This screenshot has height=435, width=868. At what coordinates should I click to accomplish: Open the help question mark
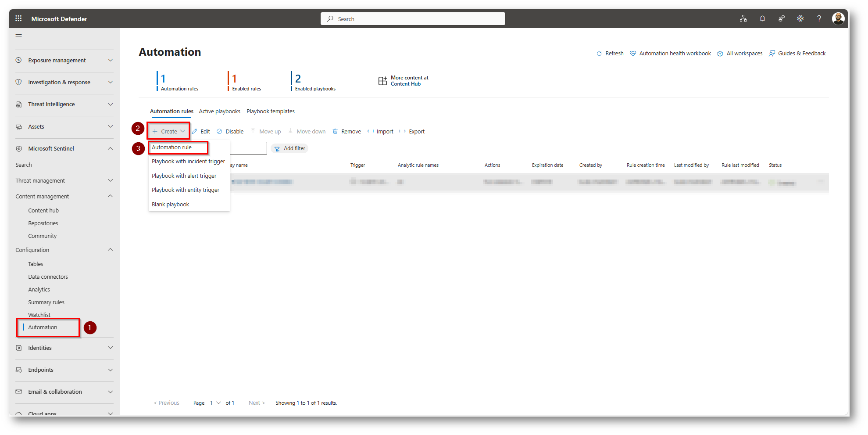819,18
